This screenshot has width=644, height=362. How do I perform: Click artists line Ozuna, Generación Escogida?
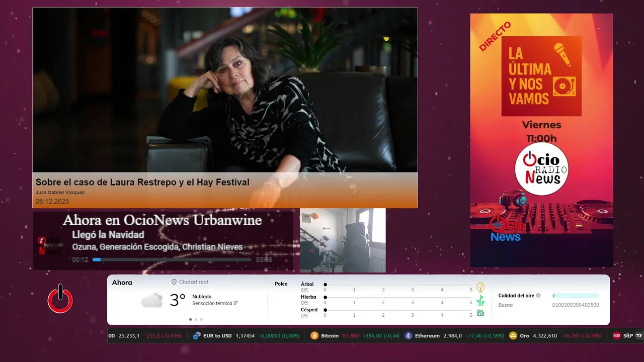click(x=157, y=247)
